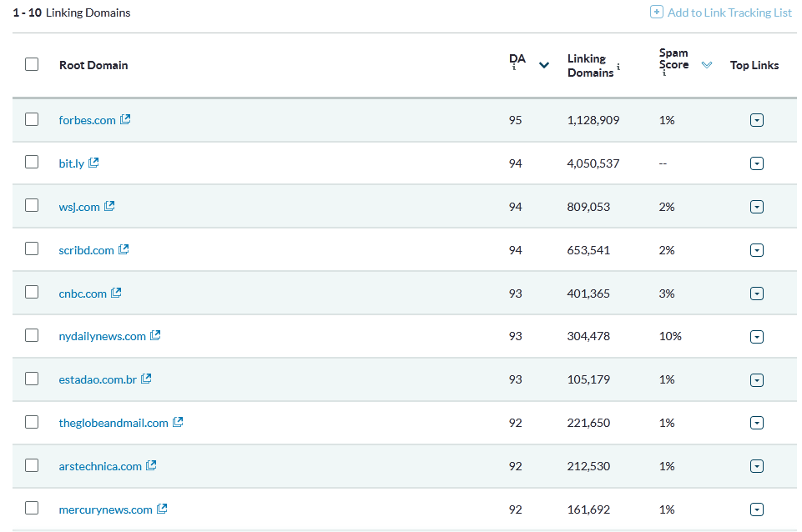
Task: Select the 4,050,537 linking domains value
Action: (x=593, y=163)
